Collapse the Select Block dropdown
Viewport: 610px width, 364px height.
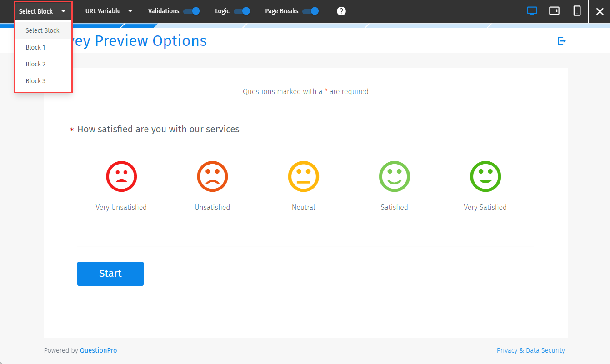point(43,10)
